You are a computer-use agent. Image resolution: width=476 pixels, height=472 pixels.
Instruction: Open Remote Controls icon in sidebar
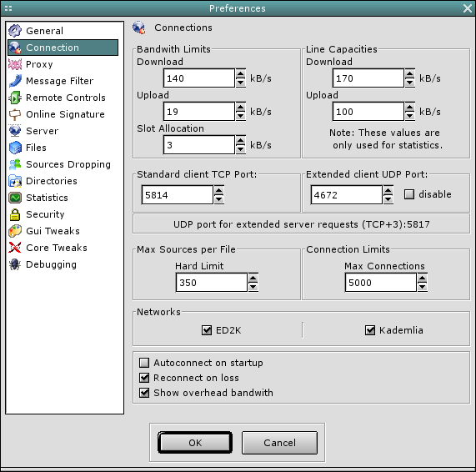(15, 98)
